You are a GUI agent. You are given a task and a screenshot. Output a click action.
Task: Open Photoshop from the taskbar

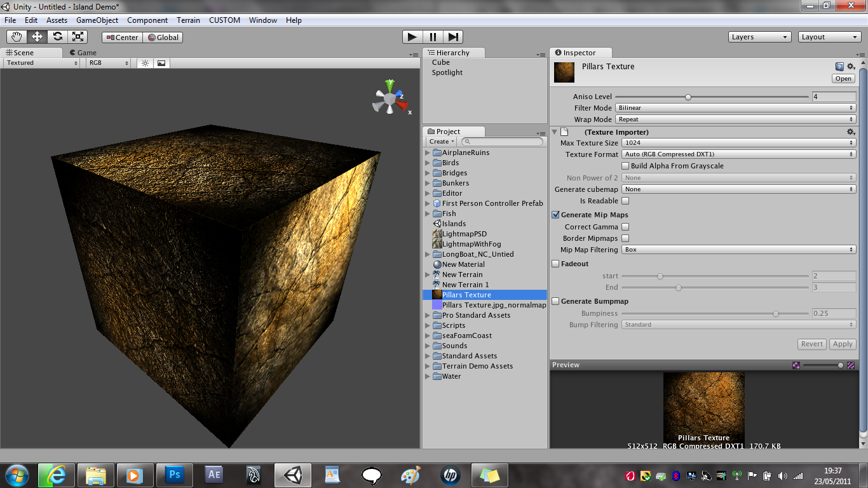coord(174,475)
